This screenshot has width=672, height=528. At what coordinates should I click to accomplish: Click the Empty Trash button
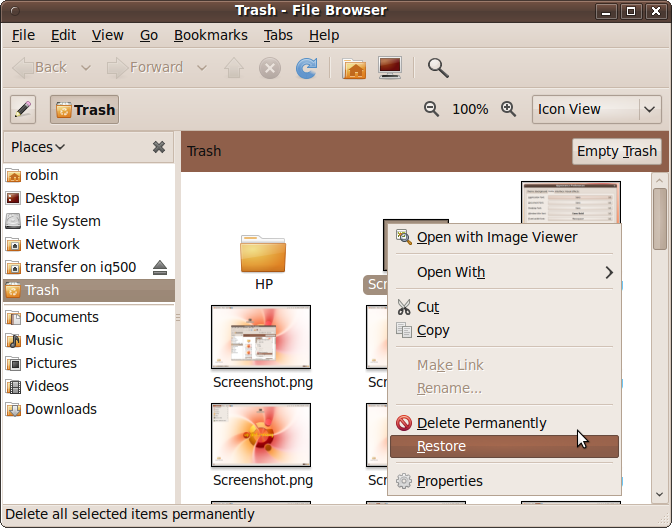tap(617, 151)
